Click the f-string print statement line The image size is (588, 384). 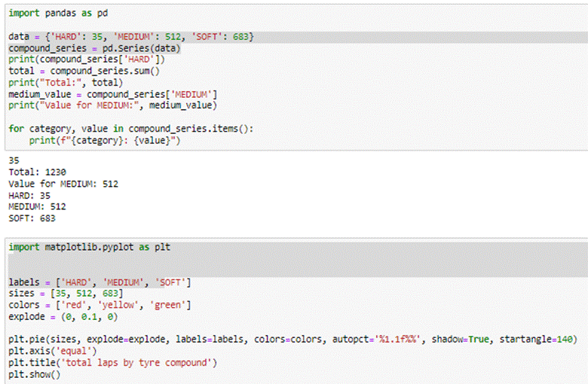click(105, 141)
